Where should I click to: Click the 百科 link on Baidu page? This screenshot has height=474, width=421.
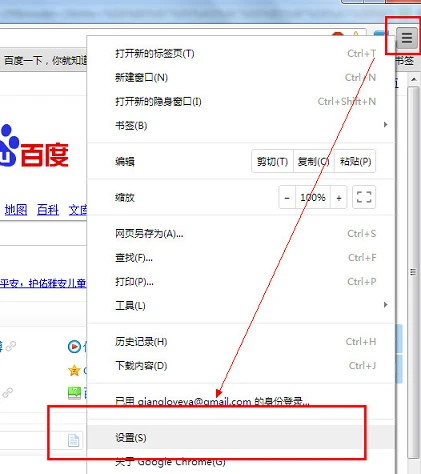pyautogui.click(x=48, y=210)
